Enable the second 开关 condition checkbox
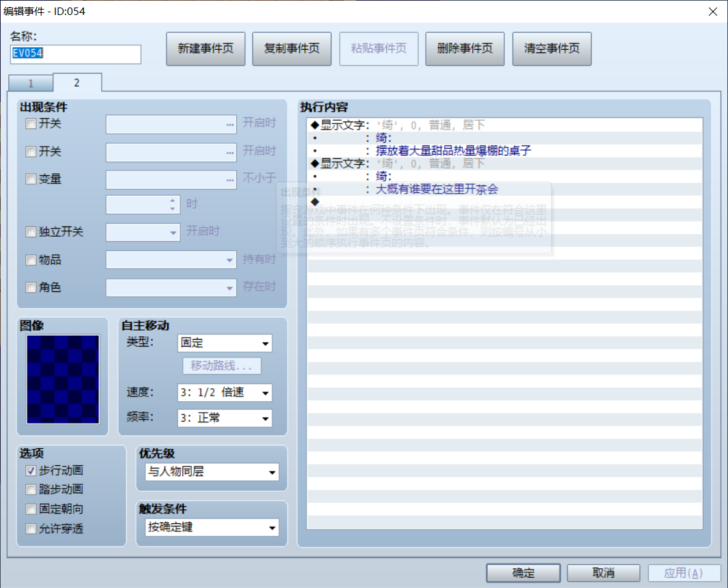Screen dimensions: 728x588 tap(31, 151)
